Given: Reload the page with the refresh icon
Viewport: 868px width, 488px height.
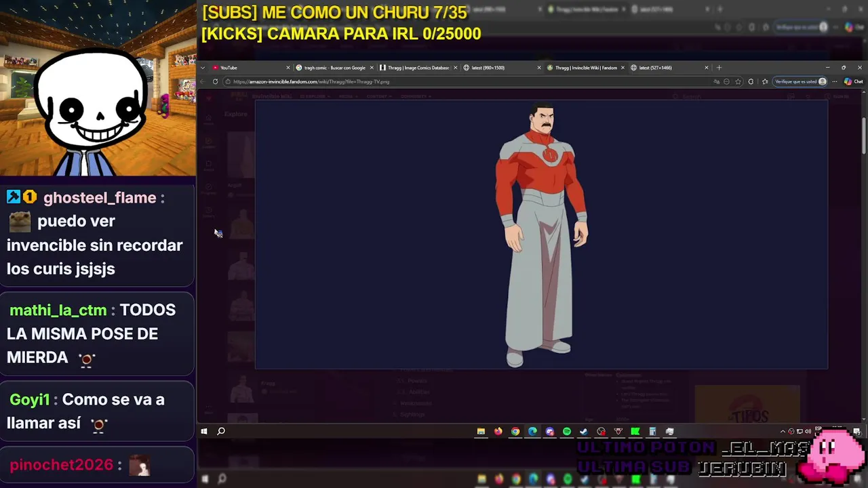Looking at the screenshot, I should (x=215, y=81).
